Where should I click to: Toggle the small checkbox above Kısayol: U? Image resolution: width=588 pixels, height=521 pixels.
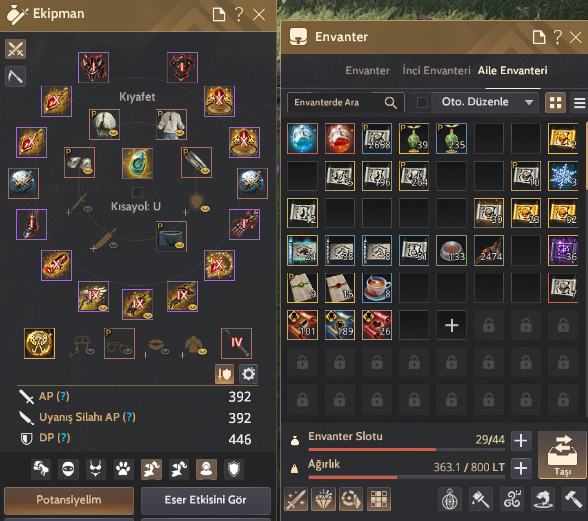pyautogui.click(x=137, y=192)
